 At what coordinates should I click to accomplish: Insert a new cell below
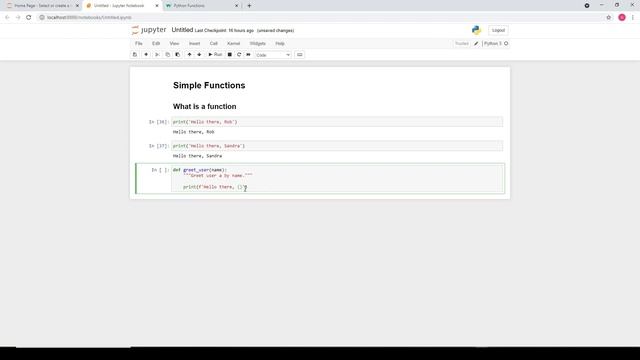(x=146, y=55)
